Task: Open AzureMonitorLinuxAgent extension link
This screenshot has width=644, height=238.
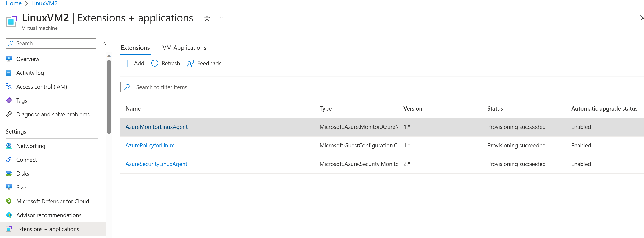Action: pos(156,127)
